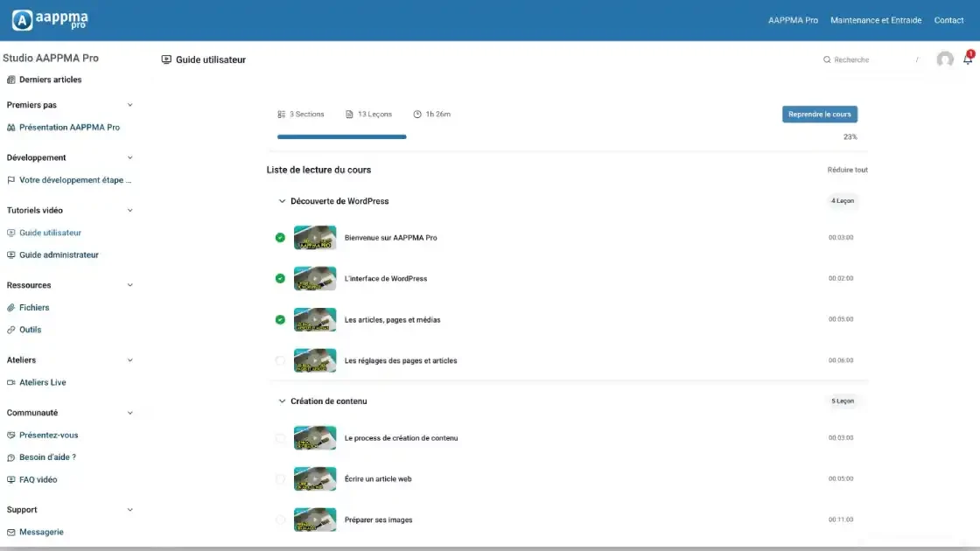The image size is (980, 551).
Task: Open Guide administrateur in the sidebar
Action: click(x=59, y=255)
